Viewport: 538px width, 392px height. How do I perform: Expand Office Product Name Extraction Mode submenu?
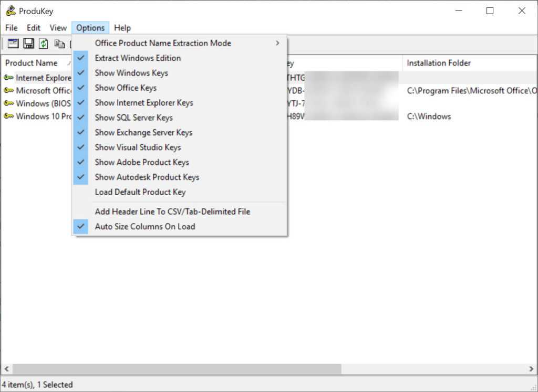[180, 43]
